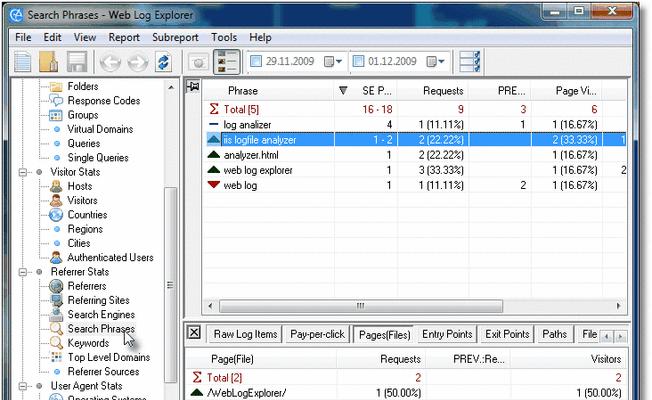This screenshot has width=652, height=400.
Task: Collapse the Referrer Stats tree node
Action: (23, 272)
